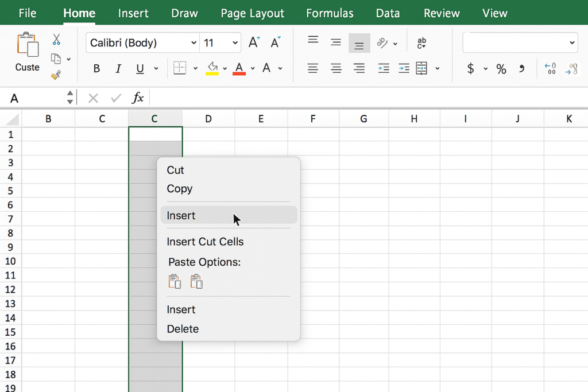Toggle Italic formatting

[118, 69]
